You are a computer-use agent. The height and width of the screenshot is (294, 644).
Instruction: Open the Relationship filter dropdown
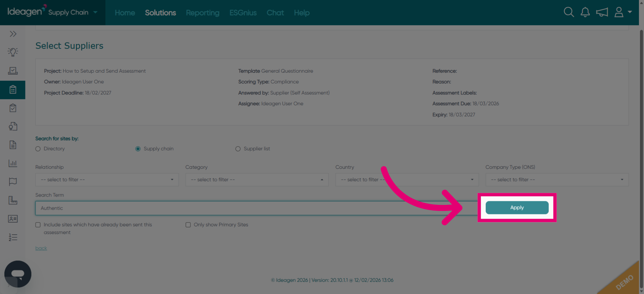pos(107,179)
